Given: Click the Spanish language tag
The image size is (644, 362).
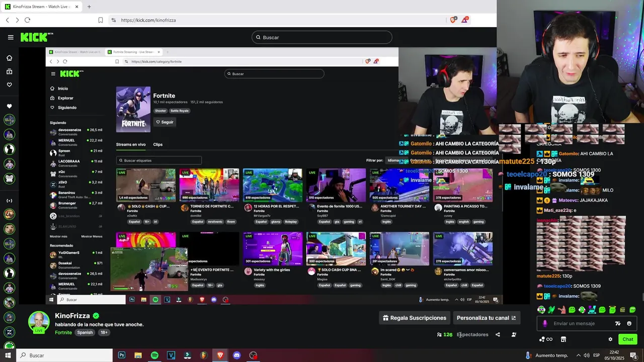Looking at the screenshot, I should coord(85,332).
